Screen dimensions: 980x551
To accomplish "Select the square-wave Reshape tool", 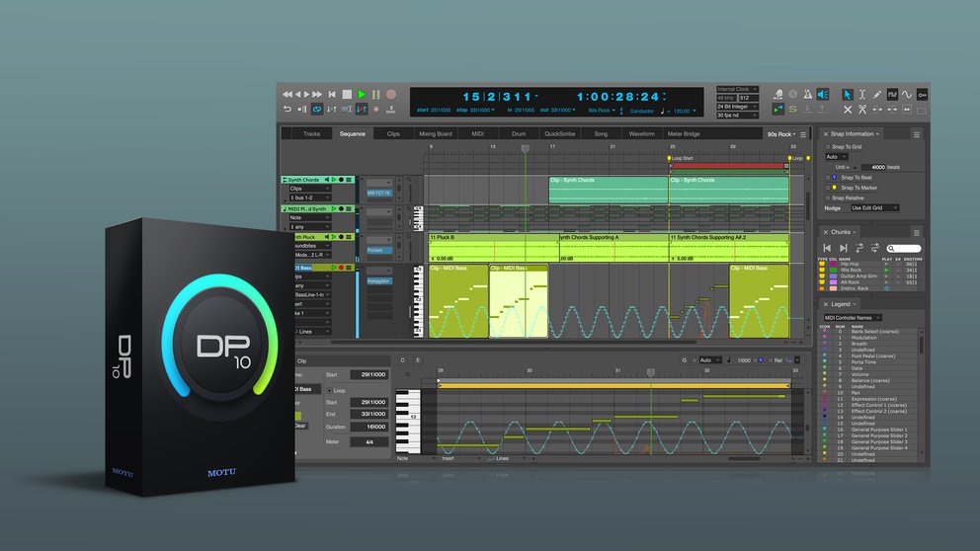I will [x=892, y=95].
